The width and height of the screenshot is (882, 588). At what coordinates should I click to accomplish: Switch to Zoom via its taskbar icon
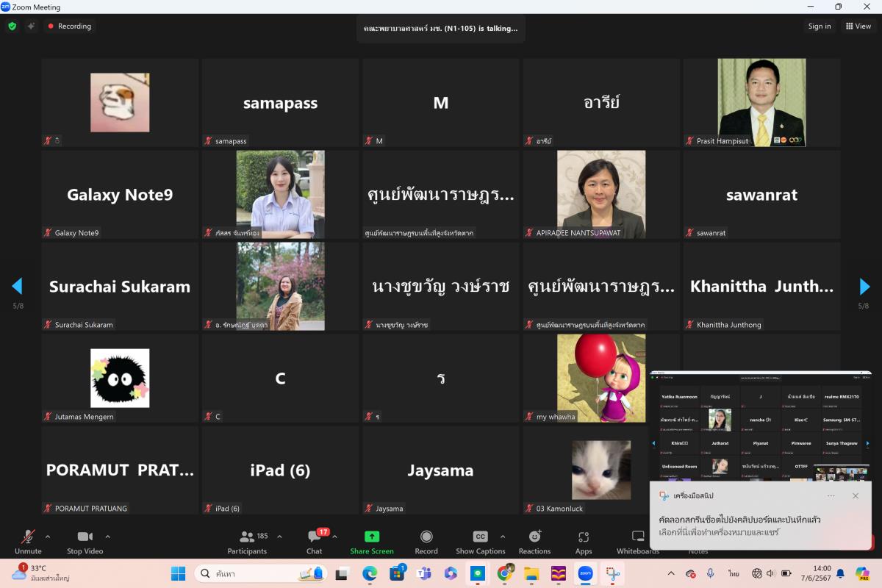point(585,573)
